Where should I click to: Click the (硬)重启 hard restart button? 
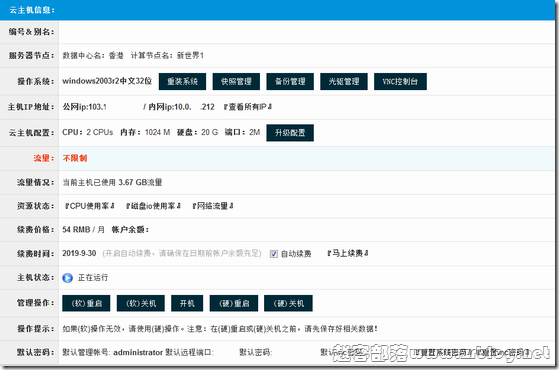coord(234,303)
